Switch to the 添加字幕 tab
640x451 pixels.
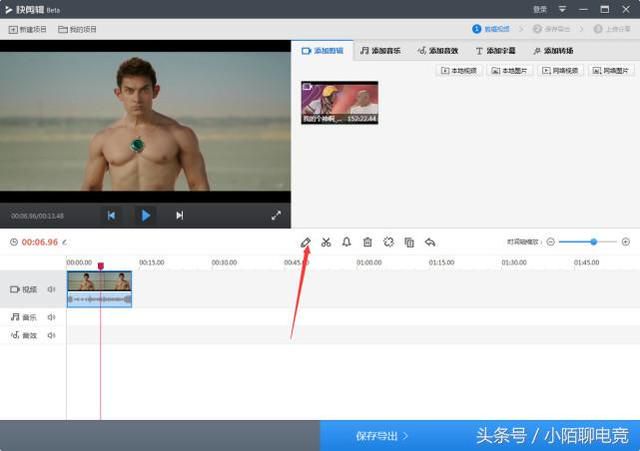pyautogui.click(x=495, y=51)
